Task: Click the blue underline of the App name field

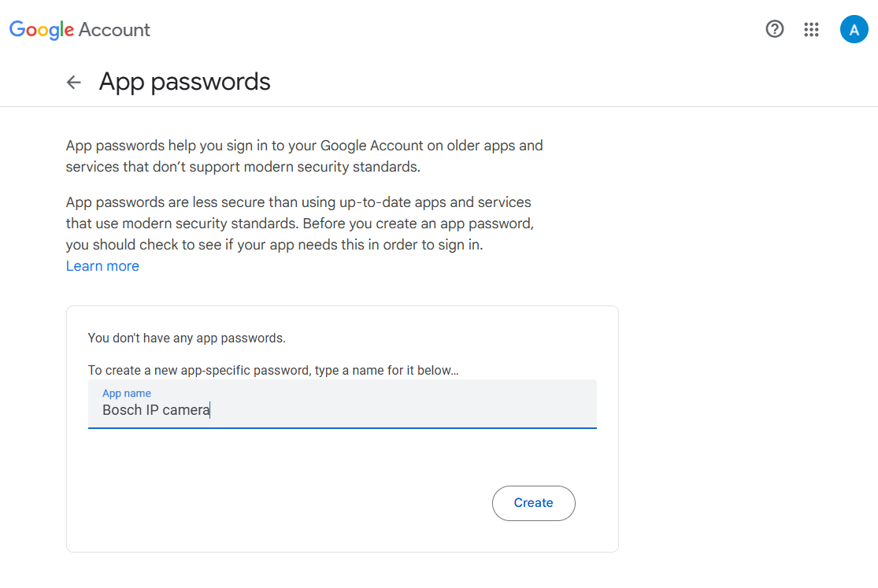Action: 342,428
